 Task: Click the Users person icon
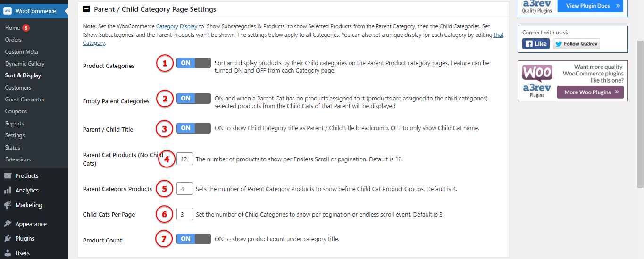(8, 253)
